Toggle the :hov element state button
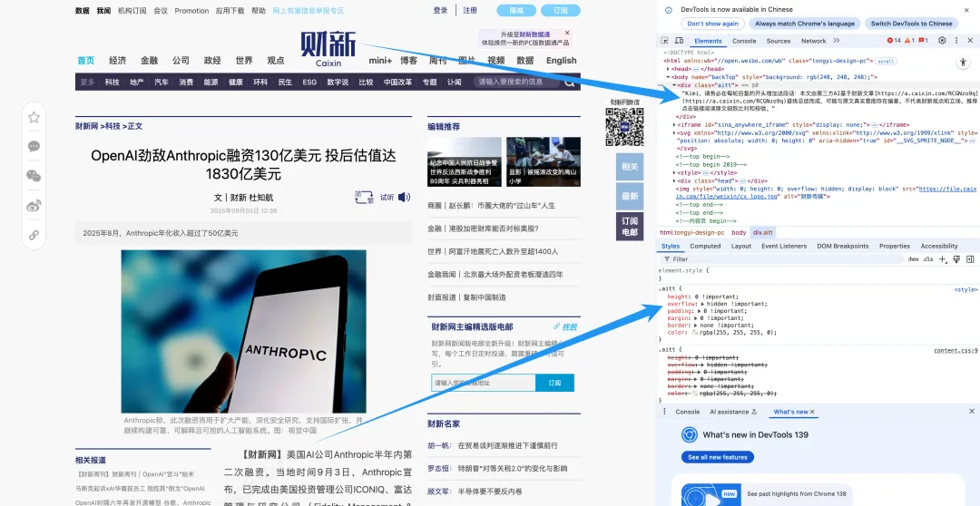 click(913, 259)
